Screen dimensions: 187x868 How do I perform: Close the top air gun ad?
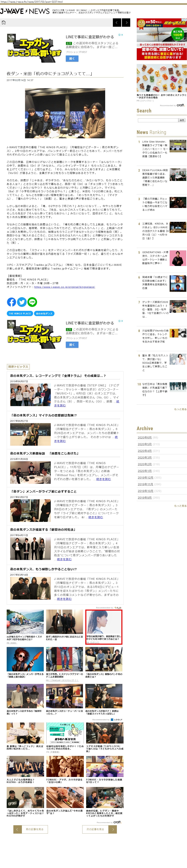tap(122, 35)
